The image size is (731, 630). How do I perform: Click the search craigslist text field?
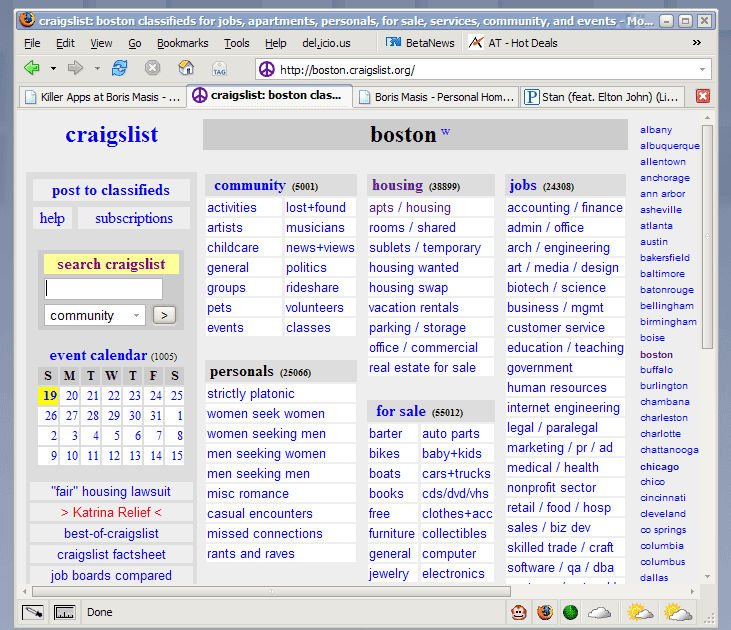click(x=103, y=289)
